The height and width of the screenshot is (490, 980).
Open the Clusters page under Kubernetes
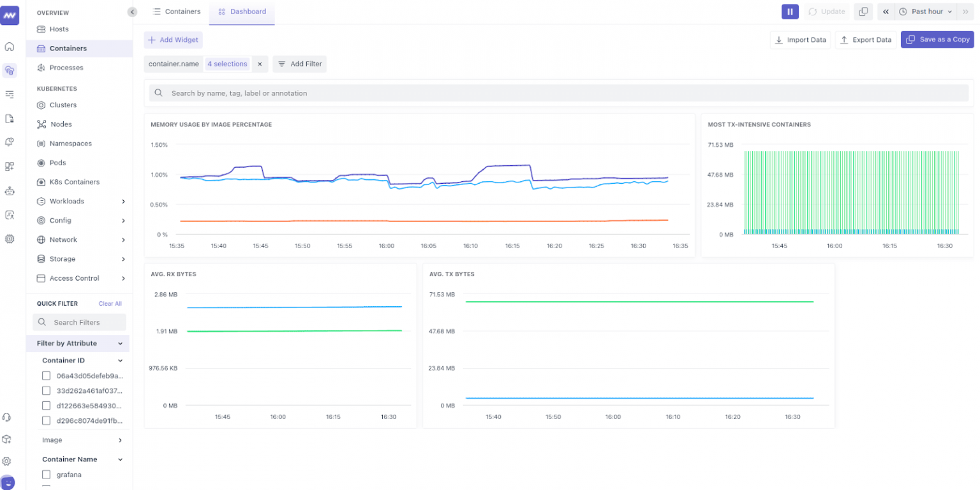[x=62, y=105]
